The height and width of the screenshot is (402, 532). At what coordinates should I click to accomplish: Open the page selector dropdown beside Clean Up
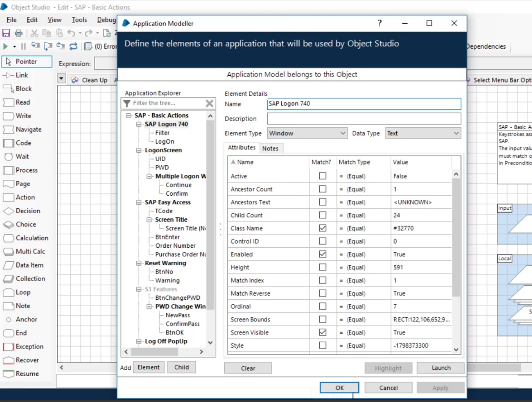tap(61, 79)
